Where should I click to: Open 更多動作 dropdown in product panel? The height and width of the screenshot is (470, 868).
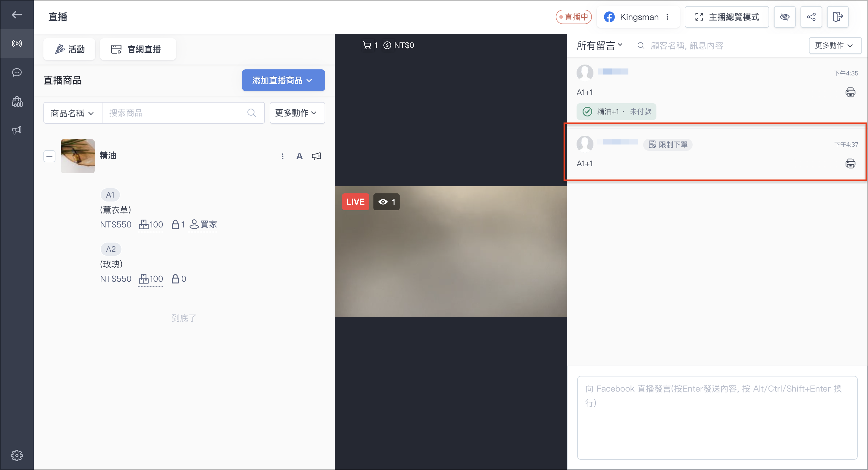[x=297, y=113]
